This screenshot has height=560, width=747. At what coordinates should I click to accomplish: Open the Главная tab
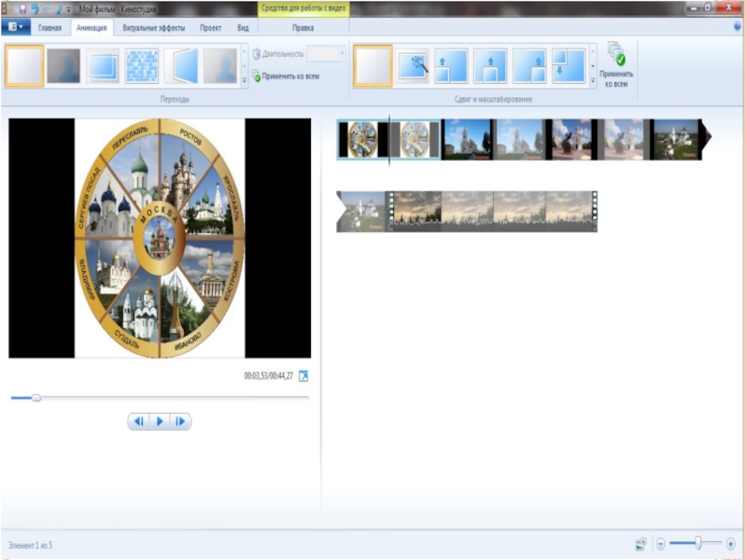pos(49,28)
